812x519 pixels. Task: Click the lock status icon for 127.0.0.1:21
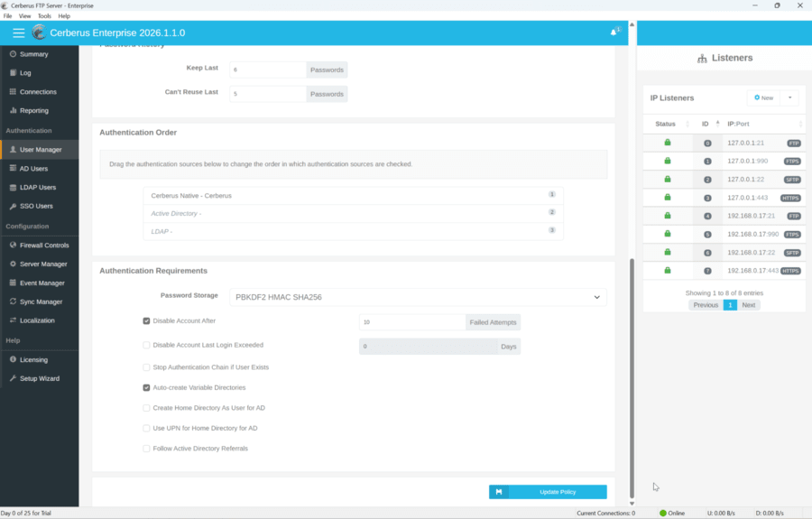[668, 143]
